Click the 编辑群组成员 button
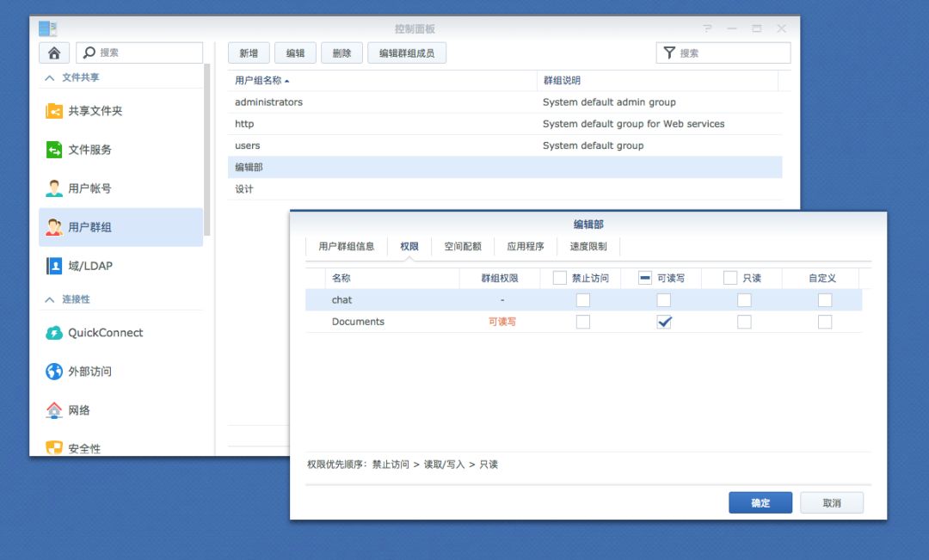 click(x=406, y=52)
